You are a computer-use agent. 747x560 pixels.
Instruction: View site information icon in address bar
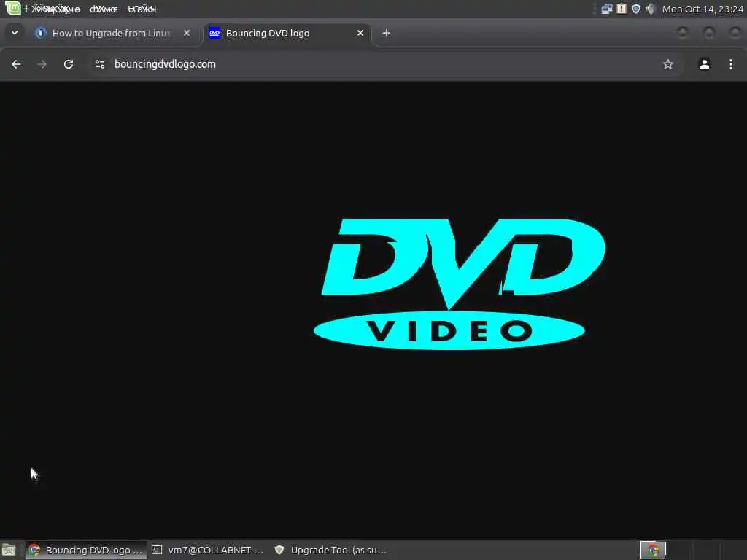(99, 64)
